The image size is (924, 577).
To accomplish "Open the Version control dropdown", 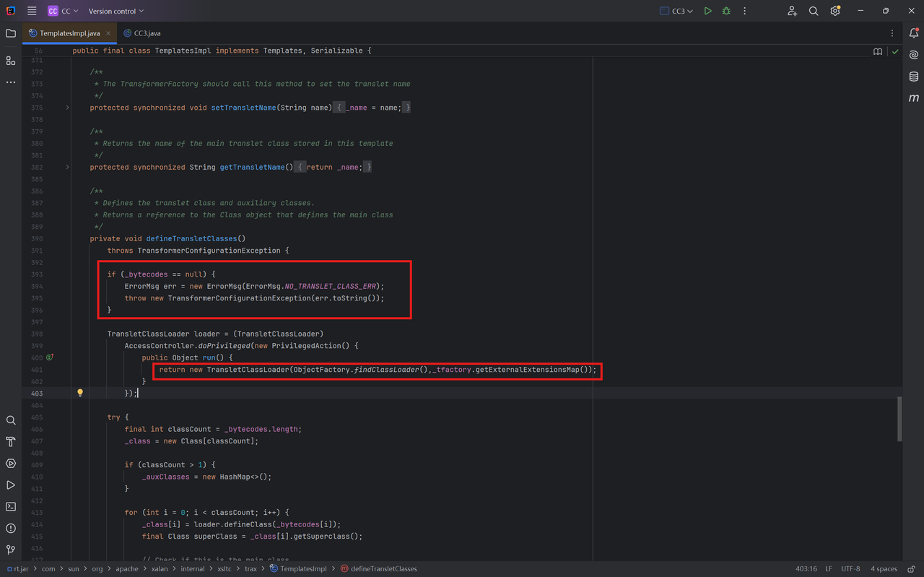I will point(115,11).
